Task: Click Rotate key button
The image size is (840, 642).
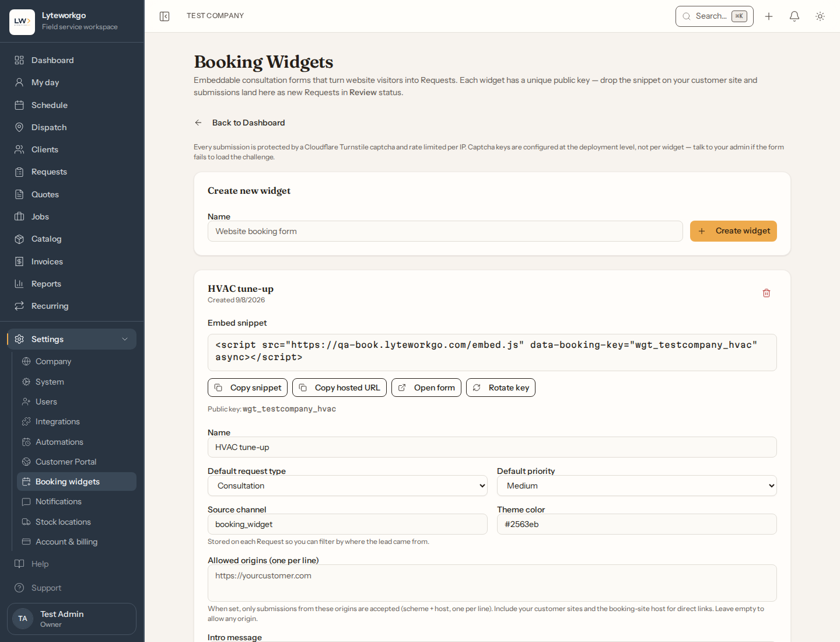Action: click(x=501, y=388)
